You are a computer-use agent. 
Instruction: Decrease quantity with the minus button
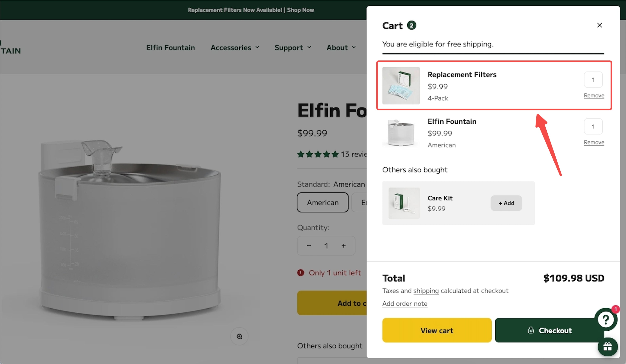tap(309, 246)
